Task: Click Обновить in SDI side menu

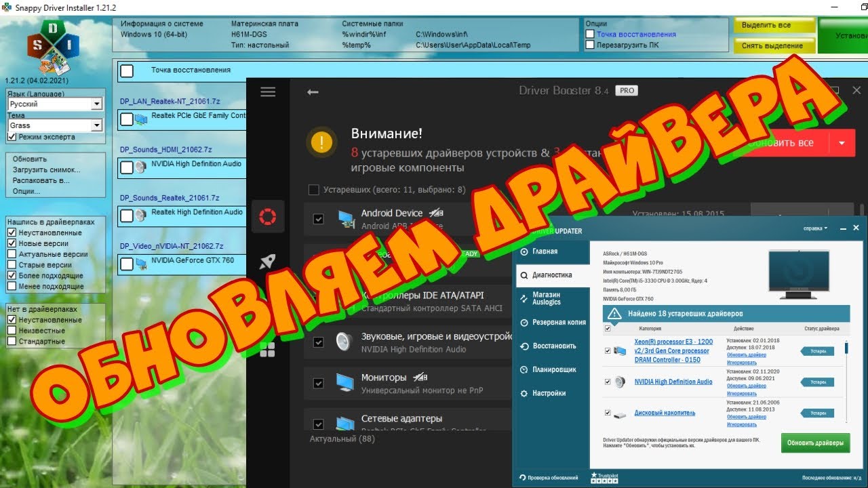Action: pyautogui.click(x=30, y=159)
